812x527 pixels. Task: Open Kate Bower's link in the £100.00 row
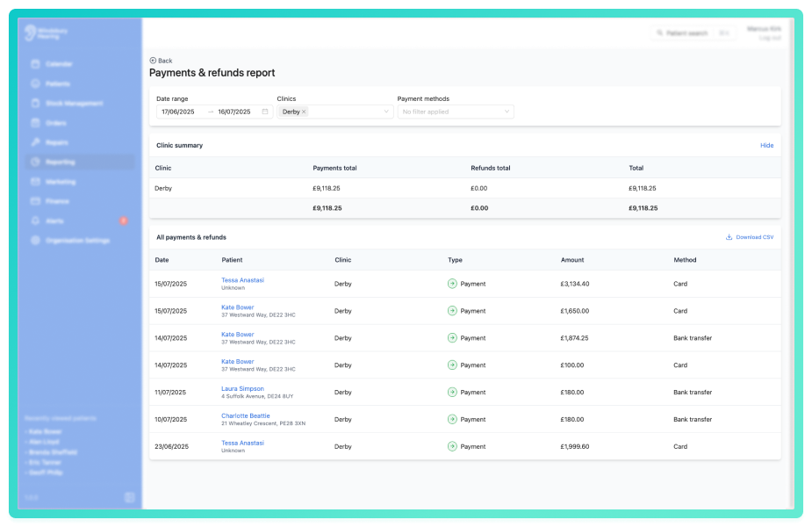pos(237,361)
